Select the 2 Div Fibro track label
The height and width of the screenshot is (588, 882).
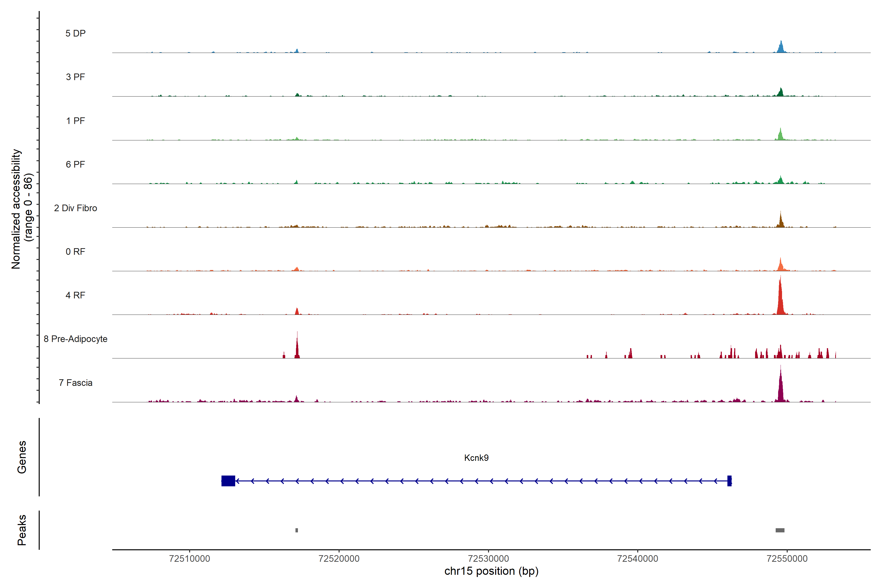point(75,208)
